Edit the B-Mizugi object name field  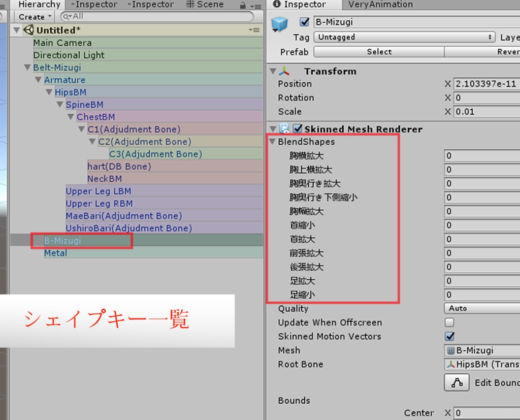pyautogui.click(x=416, y=22)
